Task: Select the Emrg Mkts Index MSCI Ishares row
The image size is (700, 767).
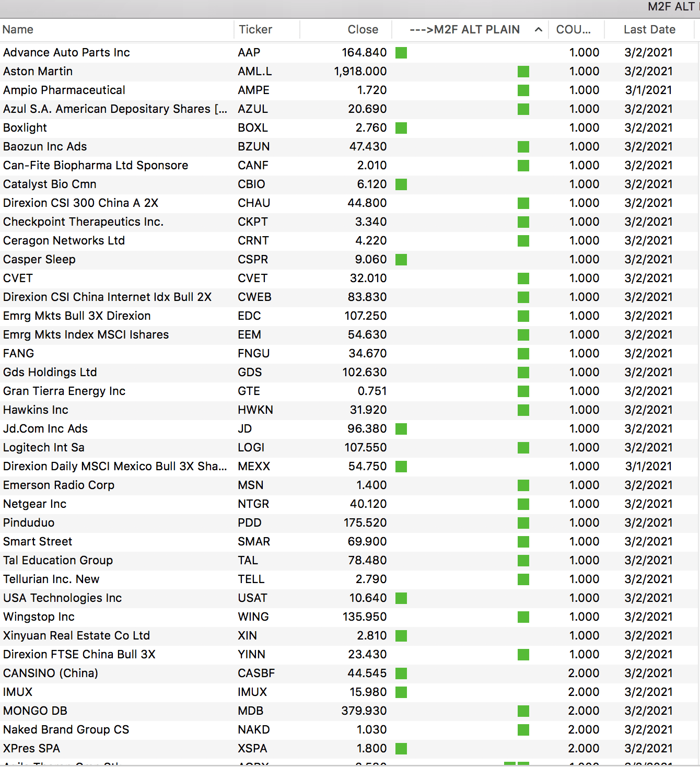Action: coord(349,335)
